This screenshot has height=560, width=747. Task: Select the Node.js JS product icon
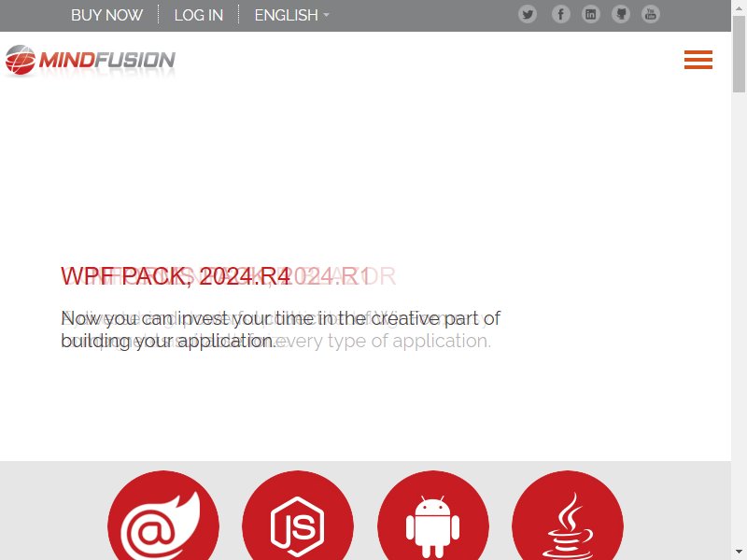coord(298,516)
